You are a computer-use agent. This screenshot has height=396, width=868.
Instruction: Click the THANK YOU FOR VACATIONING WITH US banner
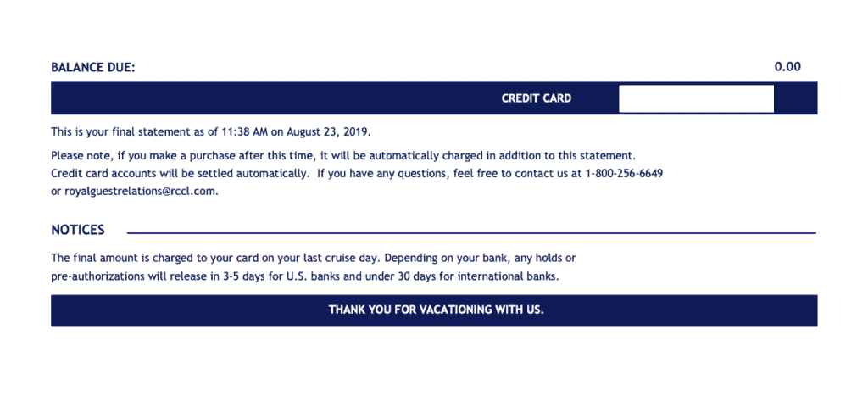[x=436, y=310]
